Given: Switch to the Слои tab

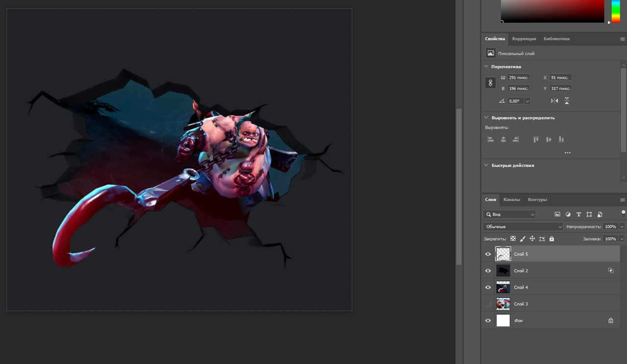Looking at the screenshot, I should point(490,200).
